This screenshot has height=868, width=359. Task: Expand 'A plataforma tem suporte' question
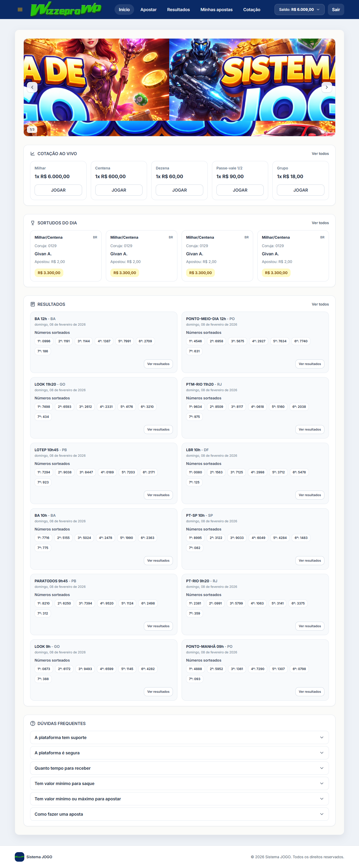point(179,738)
